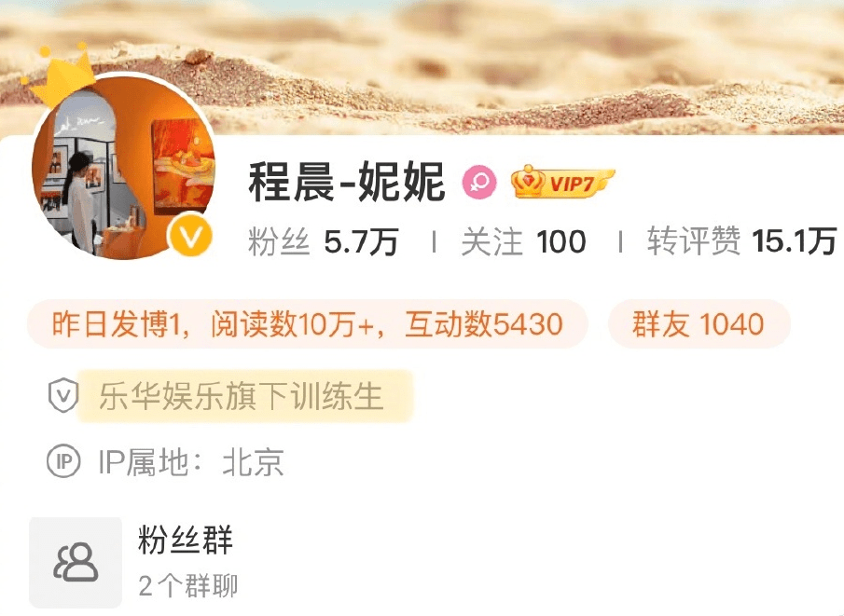The height and width of the screenshot is (616, 844).
Task: Open the profile avatar photo
Action: click(x=123, y=168)
